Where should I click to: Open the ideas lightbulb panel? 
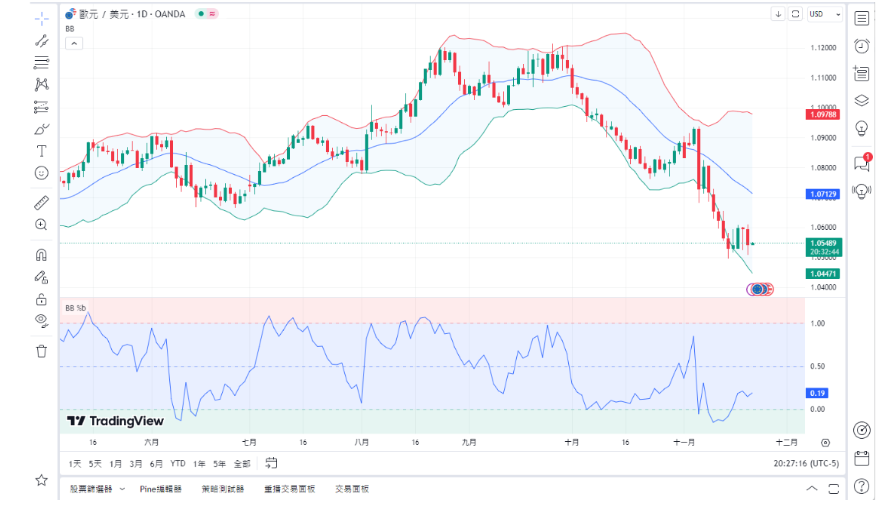861,128
